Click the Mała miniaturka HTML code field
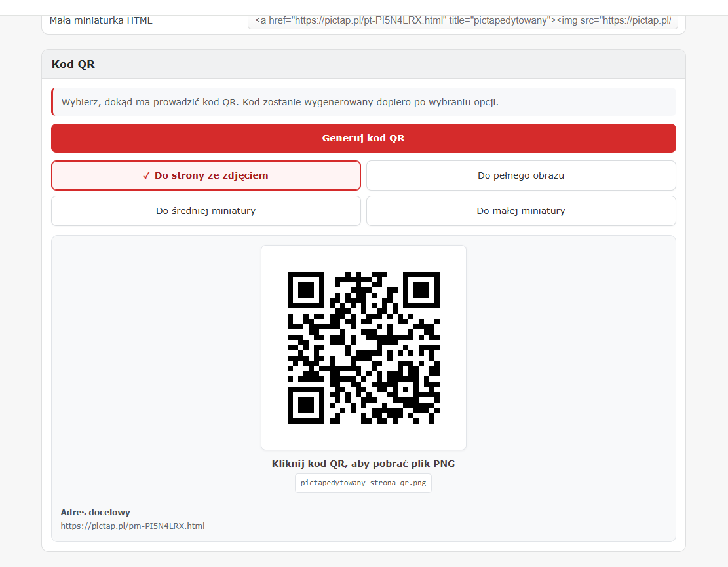The image size is (728, 567). pyautogui.click(x=463, y=20)
